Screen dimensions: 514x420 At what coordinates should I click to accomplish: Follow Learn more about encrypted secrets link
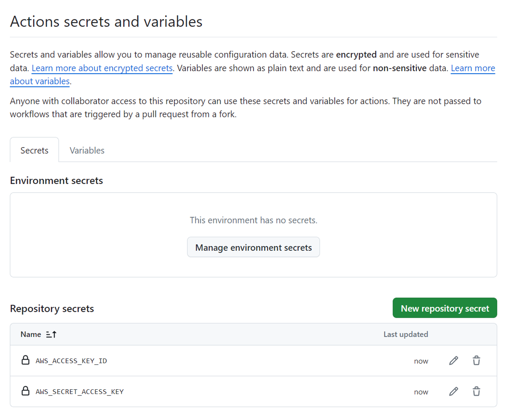[x=102, y=68]
